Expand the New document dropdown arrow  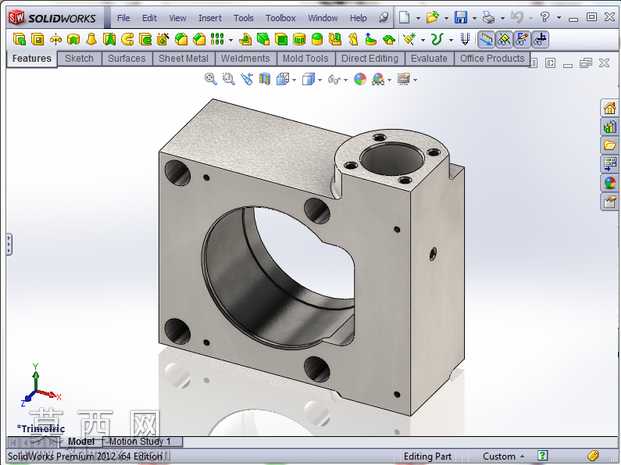[x=418, y=18]
